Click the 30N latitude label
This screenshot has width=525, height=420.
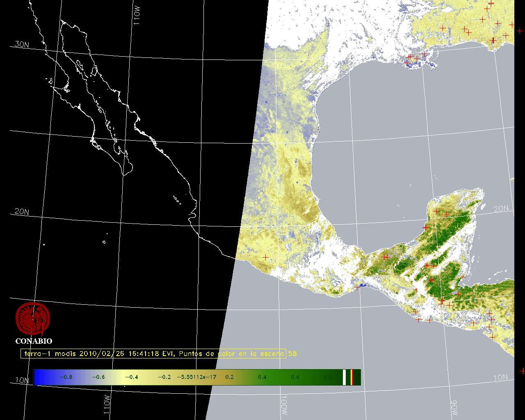[x=22, y=44]
